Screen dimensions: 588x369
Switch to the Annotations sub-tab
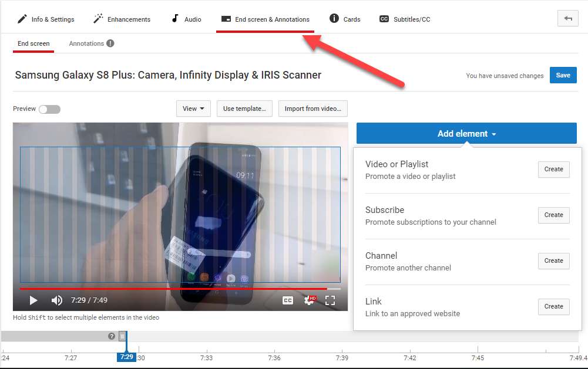(86, 43)
